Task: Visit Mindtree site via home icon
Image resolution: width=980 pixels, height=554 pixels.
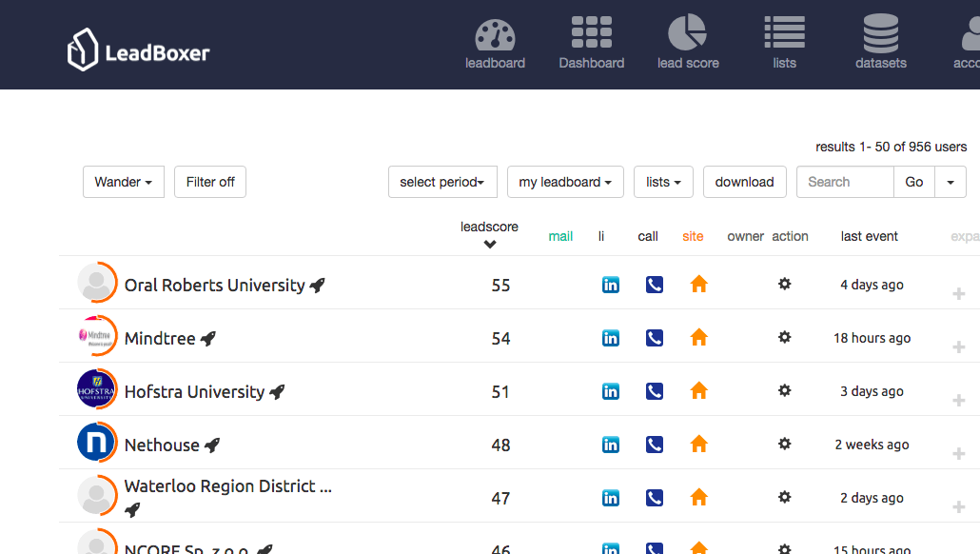Action: [x=698, y=338]
